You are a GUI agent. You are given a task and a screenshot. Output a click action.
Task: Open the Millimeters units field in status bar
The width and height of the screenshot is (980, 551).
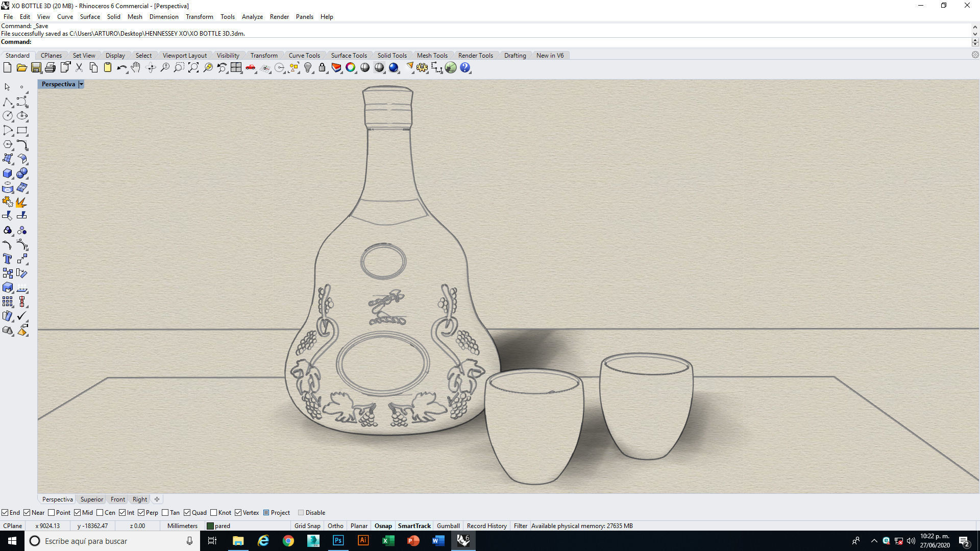tap(182, 526)
